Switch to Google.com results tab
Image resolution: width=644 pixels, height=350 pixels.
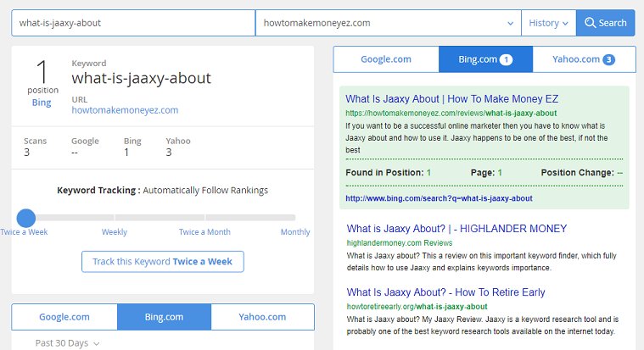click(386, 59)
